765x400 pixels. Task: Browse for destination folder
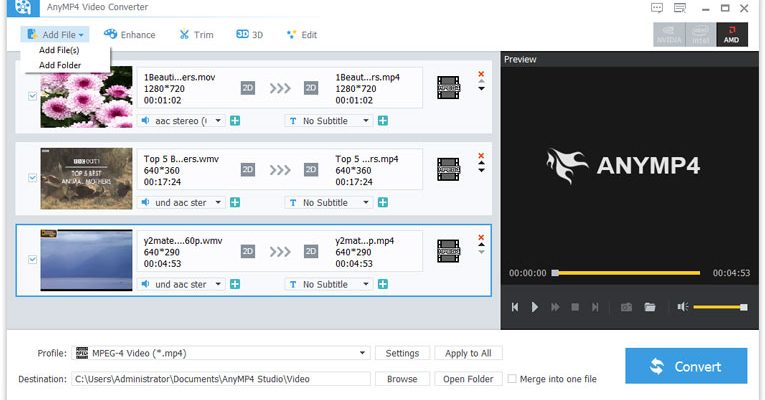pyautogui.click(x=402, y=379)
